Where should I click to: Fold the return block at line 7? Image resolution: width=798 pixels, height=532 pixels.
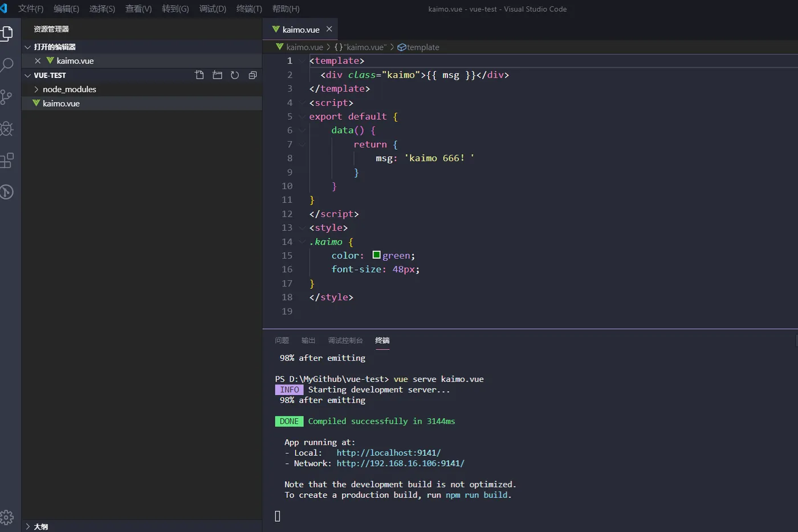click(x=302, y=145)
